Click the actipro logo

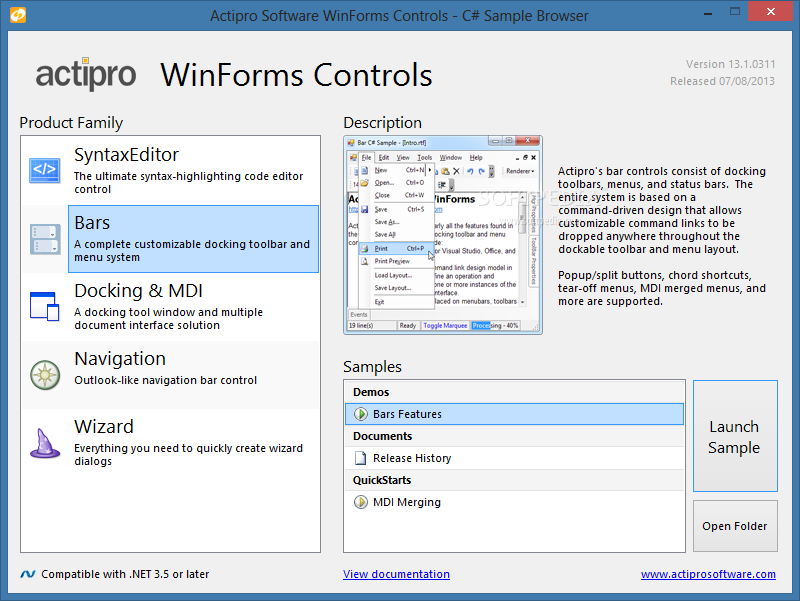pos(85,74)
